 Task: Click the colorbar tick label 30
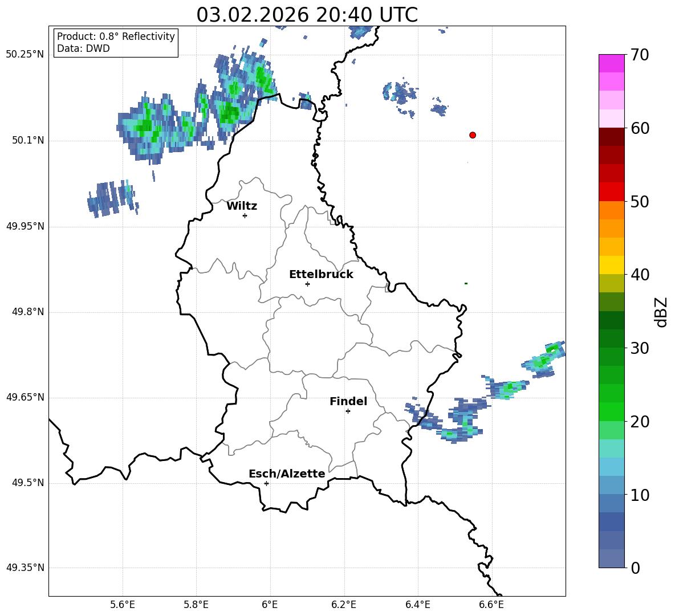tap(640, 348)
